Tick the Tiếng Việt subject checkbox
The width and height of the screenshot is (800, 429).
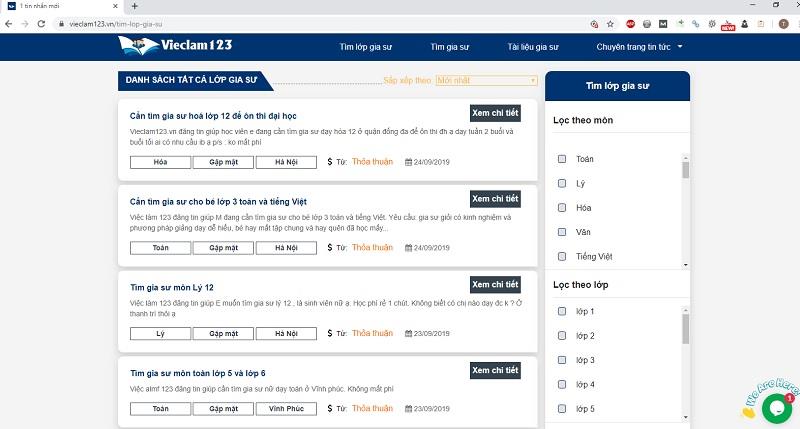pos(562,256)
